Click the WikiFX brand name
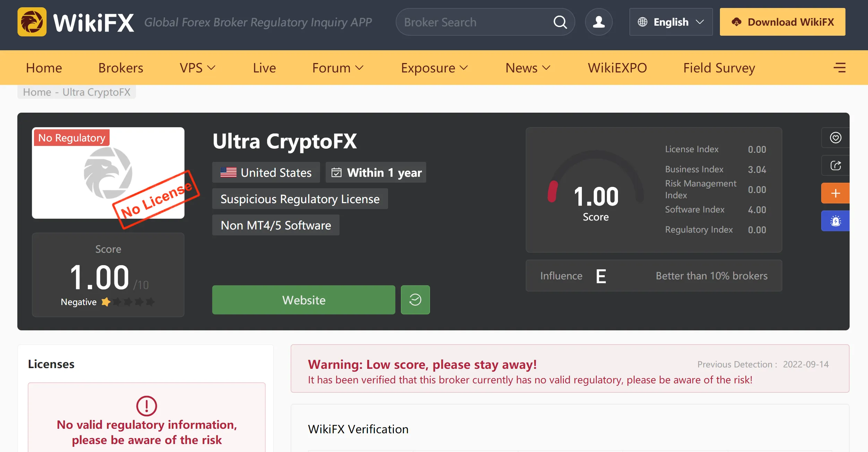 coord(93,23)
